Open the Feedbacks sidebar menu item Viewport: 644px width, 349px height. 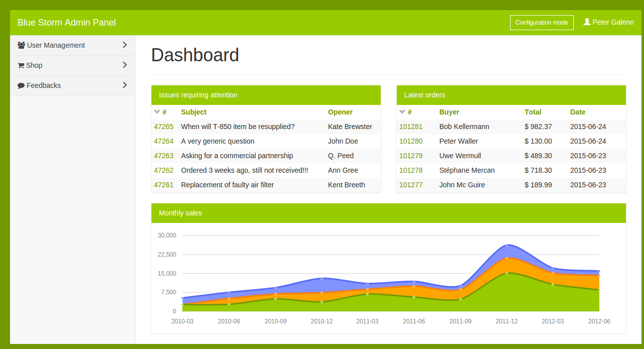click(x=44, y=85)
